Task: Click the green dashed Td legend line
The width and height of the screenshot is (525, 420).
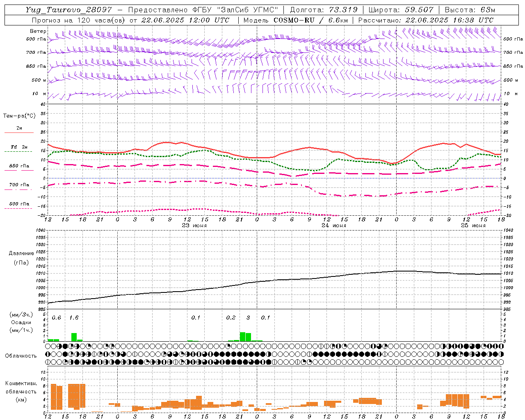Action: pos(18,152)
